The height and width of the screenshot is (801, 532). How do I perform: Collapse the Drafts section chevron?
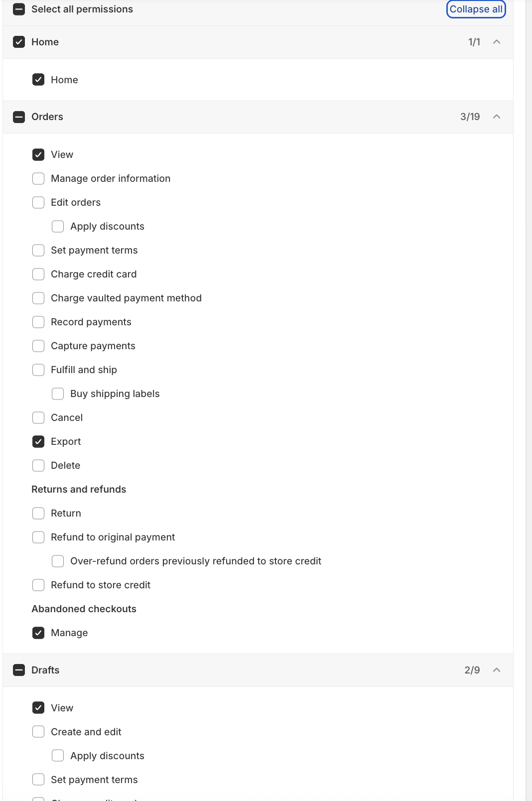point(496,670)
